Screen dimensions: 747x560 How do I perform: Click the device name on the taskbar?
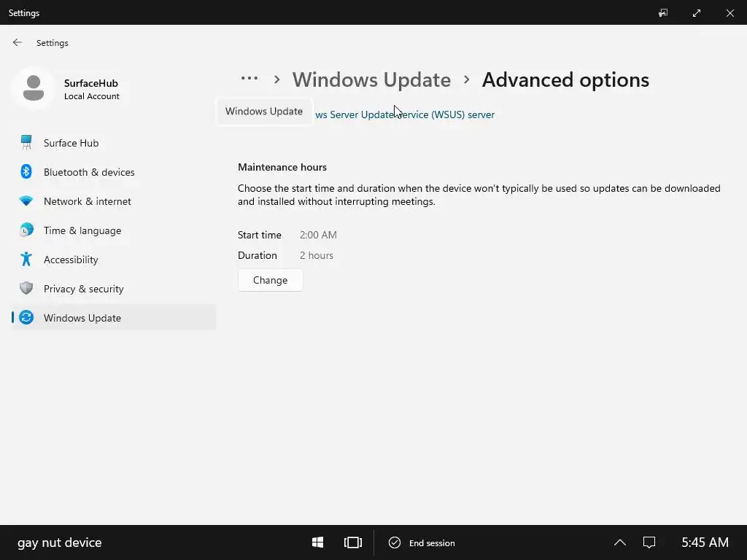(60, 542)
